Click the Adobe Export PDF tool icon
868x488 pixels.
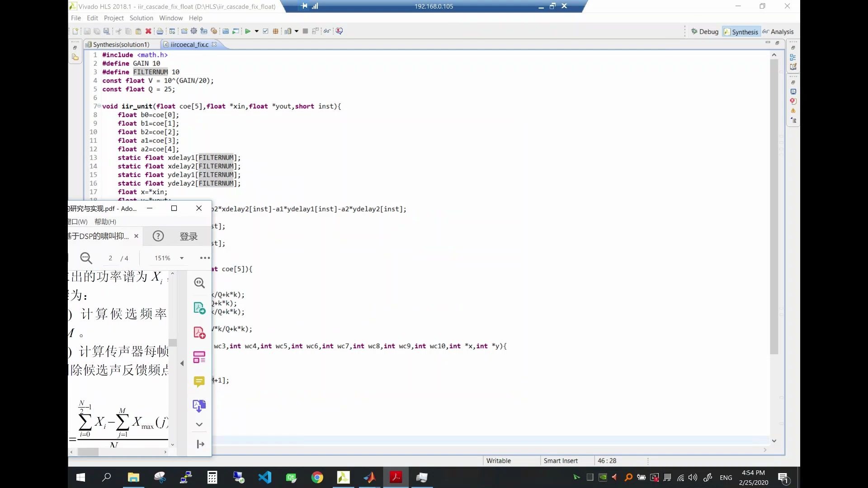tap(199, 308)
